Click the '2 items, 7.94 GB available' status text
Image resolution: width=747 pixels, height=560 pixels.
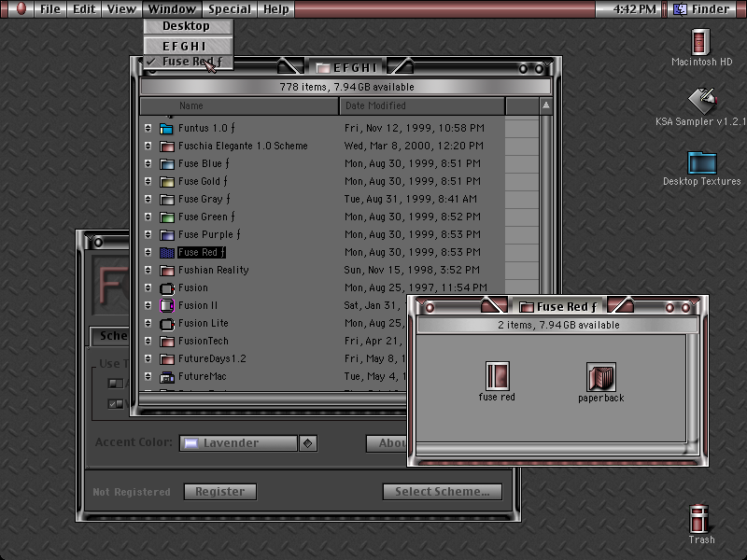click(558, 325)
